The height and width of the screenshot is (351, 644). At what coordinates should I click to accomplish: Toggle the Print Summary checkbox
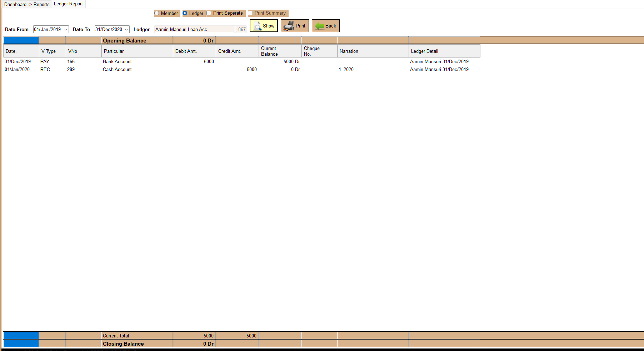[250, 13]
